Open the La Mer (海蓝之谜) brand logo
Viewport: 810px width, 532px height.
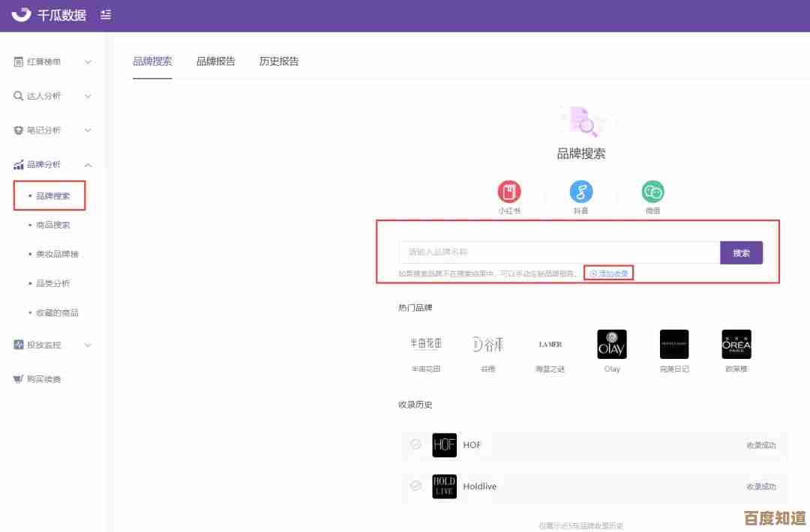coord(550,345)
